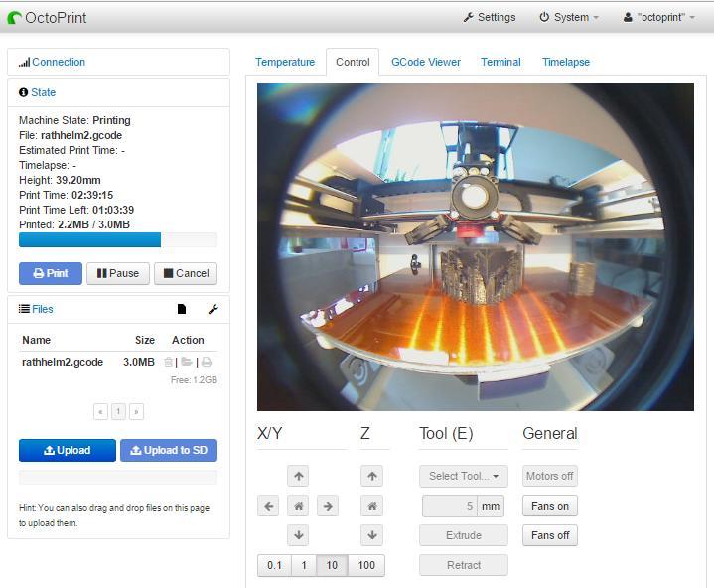The image size is (714, 588).
Task: Click the Z axis home icon
Action: coord(372,506)
